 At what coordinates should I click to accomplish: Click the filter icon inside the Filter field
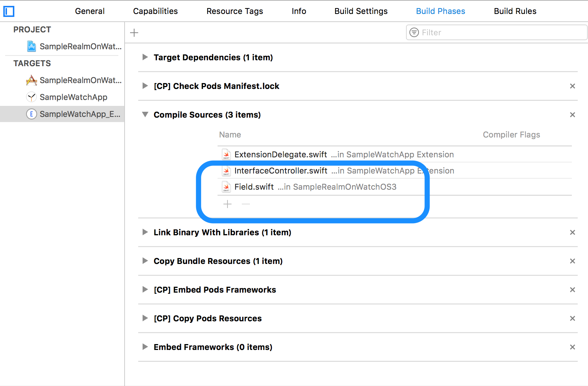415,32
